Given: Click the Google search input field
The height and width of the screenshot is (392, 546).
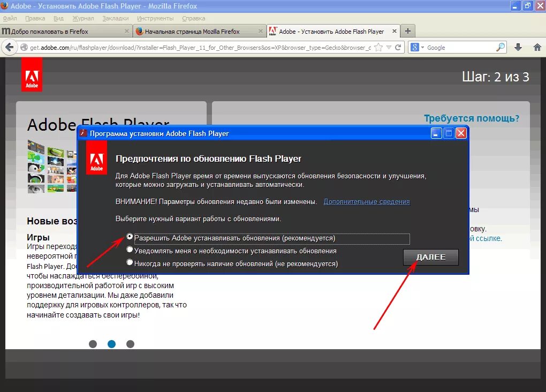Looking at the screenshot, I should (x=460, y=47).
